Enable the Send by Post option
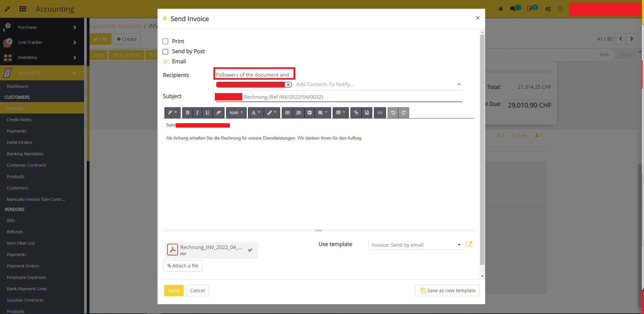 165,51
